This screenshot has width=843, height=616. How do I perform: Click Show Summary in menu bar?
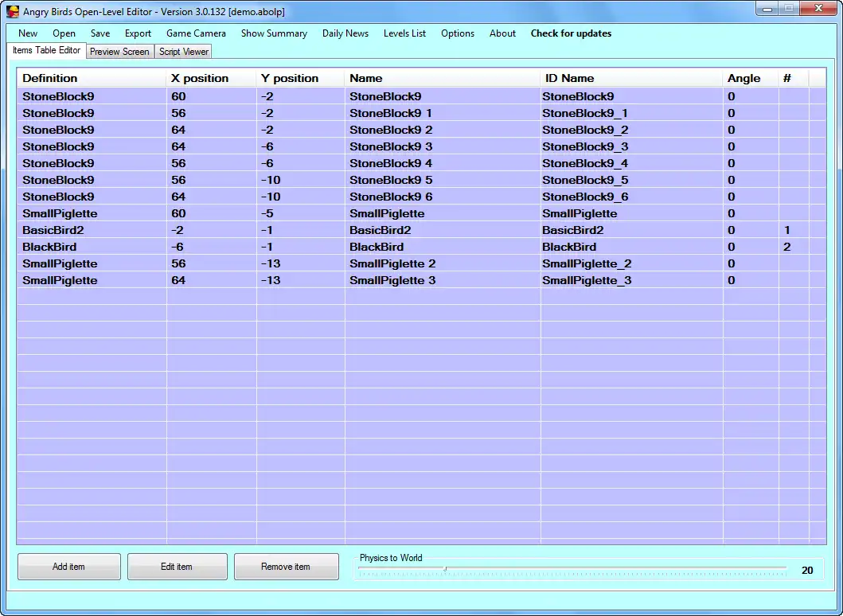coord(274,33)
